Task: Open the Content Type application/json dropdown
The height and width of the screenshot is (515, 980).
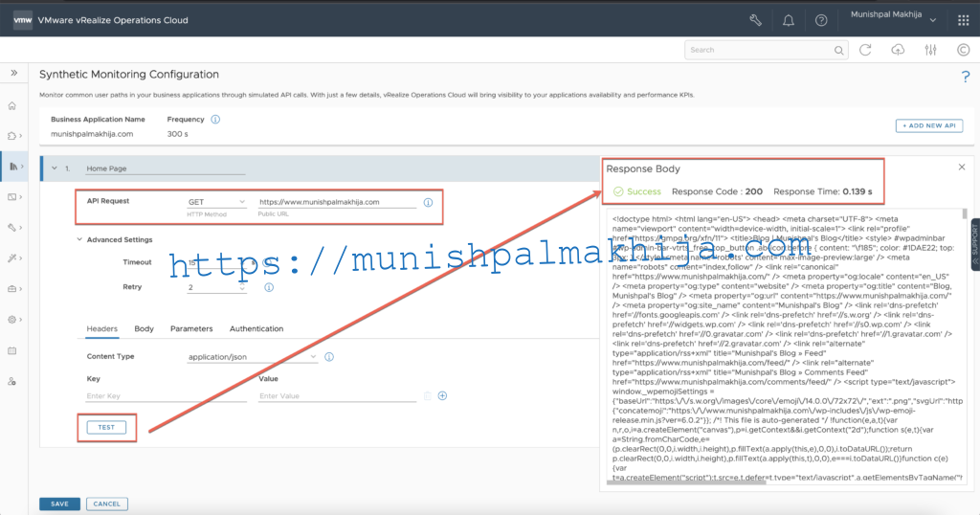Action: 253,357
